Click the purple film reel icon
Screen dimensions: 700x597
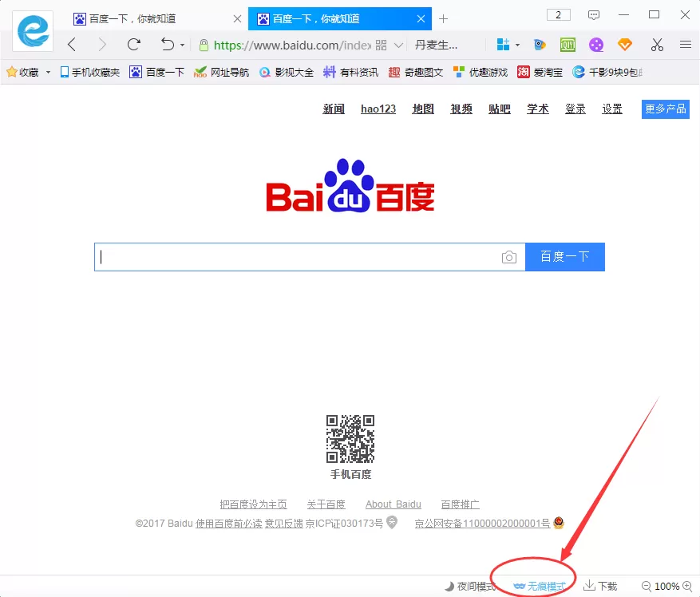[x=596, y=45]
